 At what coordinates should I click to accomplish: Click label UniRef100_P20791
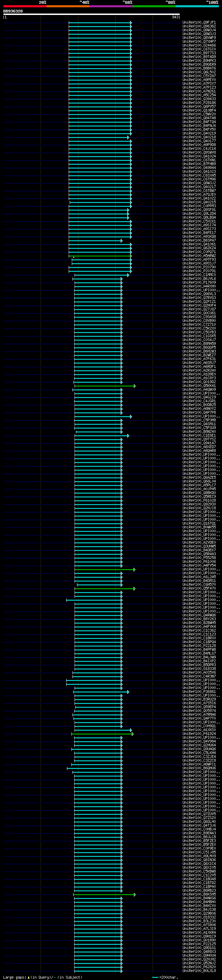(x=199, y=271)
